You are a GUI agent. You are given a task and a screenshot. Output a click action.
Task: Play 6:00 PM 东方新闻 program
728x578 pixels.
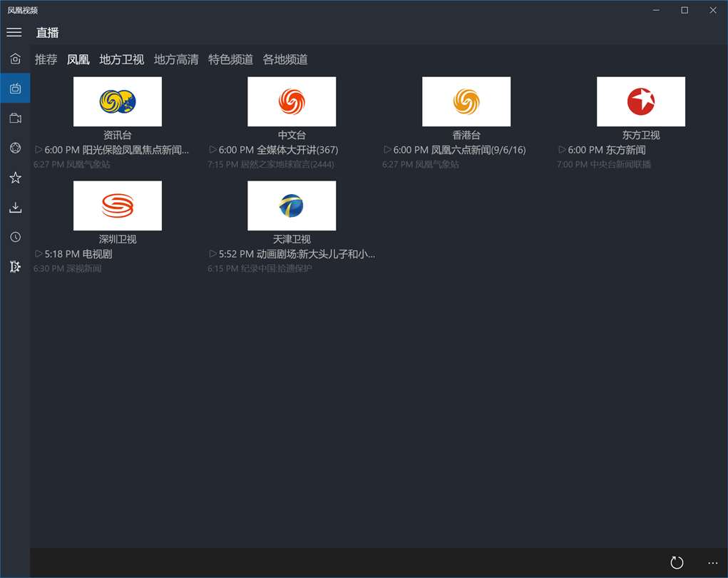coord(602,150)
